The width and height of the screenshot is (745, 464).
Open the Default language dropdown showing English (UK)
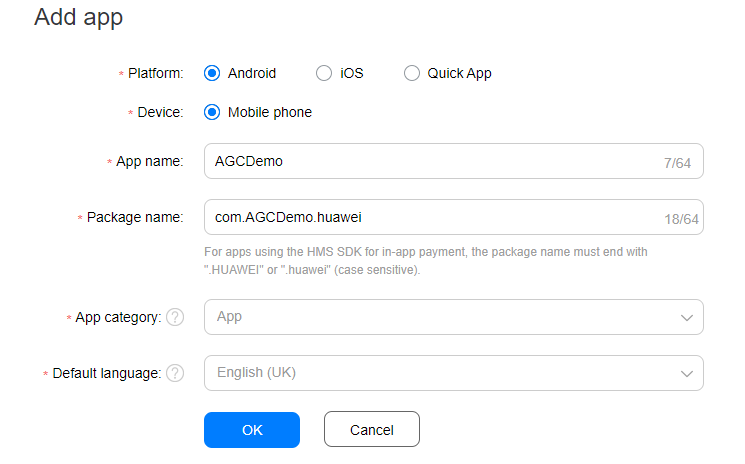coord(440,373)
